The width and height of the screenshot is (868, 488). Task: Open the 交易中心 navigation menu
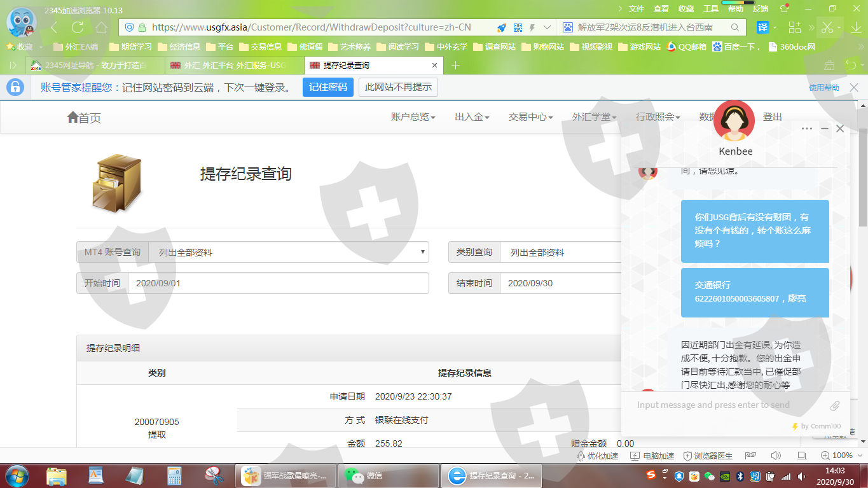(x=530, y=117)
